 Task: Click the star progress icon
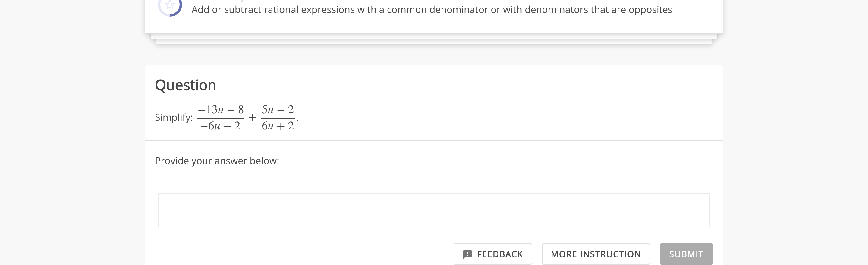tap(170, 5)
